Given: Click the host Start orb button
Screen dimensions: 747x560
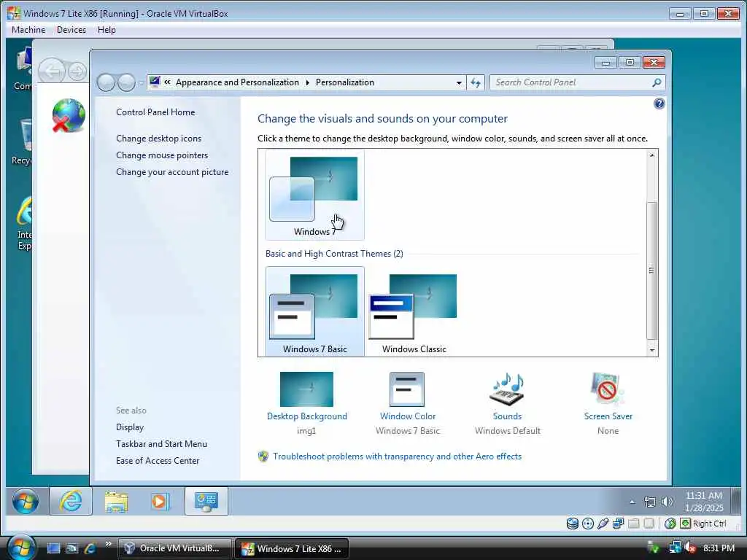Looking at the screenshot, I should [x=21, y=548].
